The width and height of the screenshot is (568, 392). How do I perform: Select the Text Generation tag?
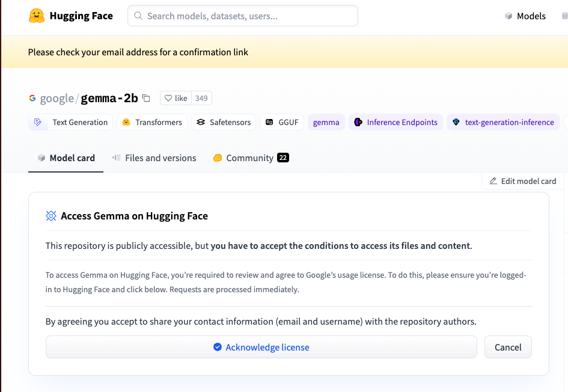point(71,122)
